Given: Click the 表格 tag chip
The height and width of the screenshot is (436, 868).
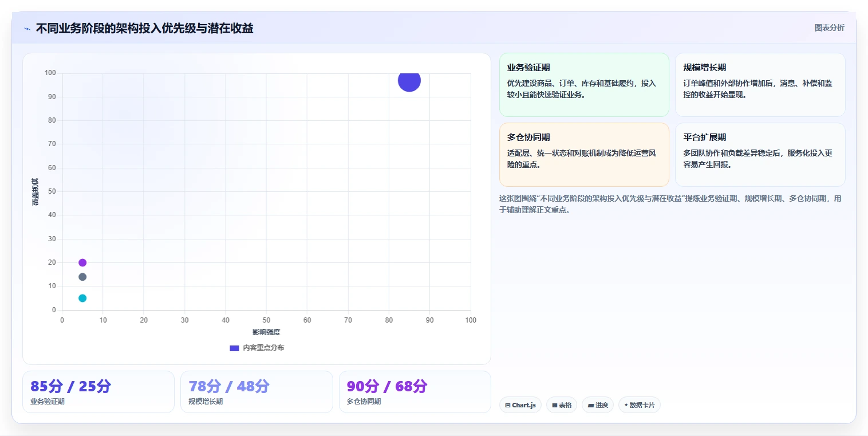Looking at the screenshot, I should (x=562, y=405).
